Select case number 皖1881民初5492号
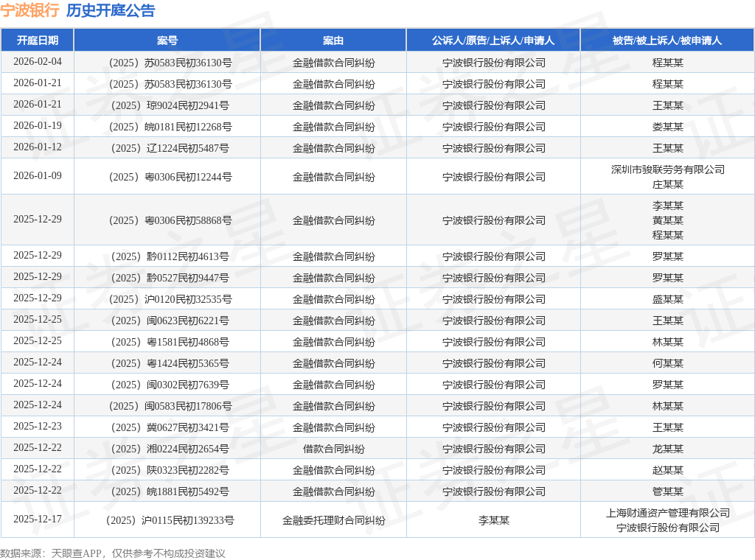755x560 pixels. point(170,491)
